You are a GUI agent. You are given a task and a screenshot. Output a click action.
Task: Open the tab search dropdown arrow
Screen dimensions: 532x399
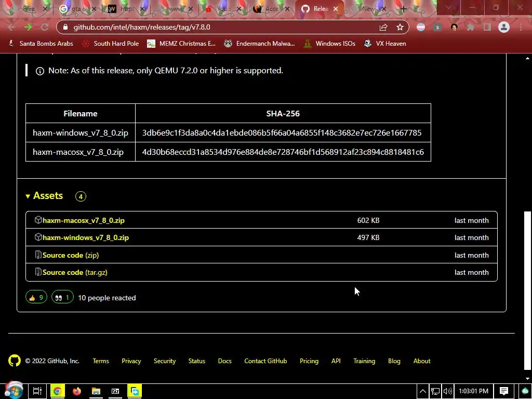pos(448,8)
